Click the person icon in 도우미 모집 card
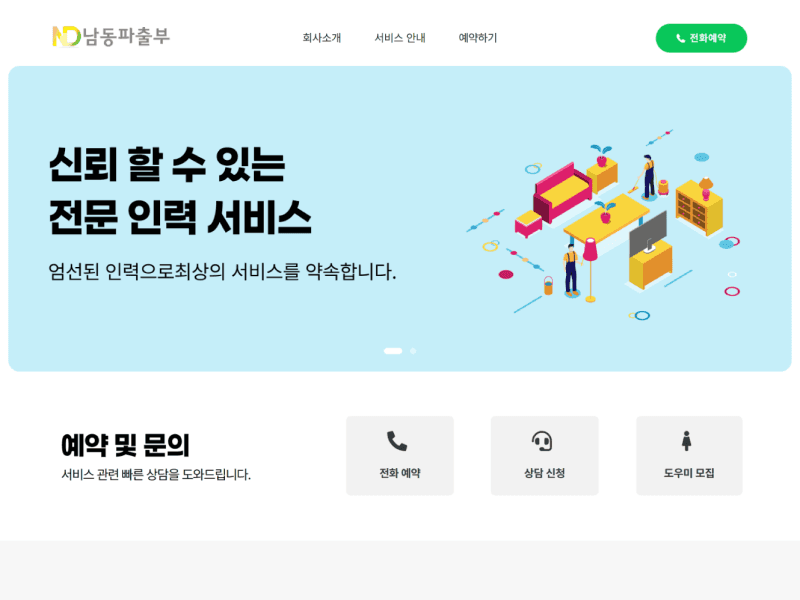The height and width of the screenshot is (600, 800). point(687,441)
